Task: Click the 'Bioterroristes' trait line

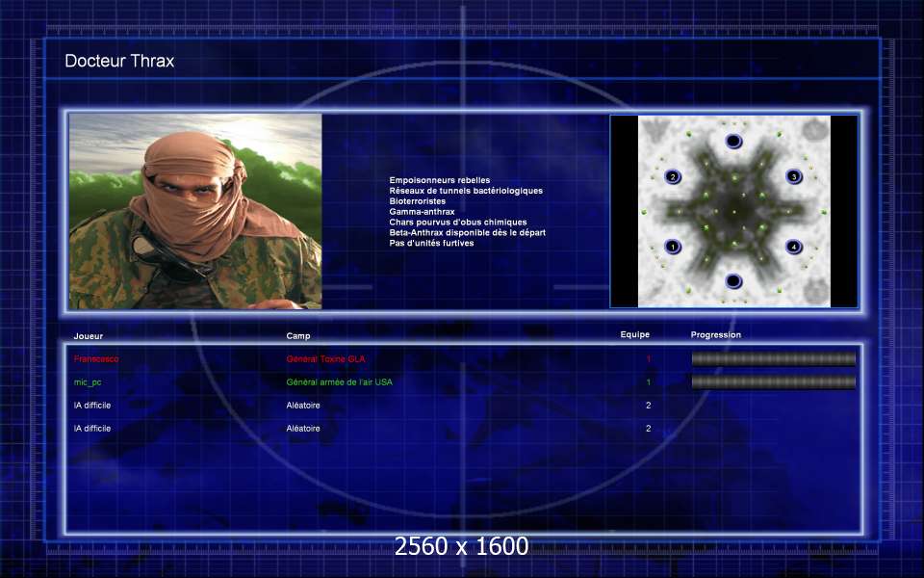Action: 417,201
